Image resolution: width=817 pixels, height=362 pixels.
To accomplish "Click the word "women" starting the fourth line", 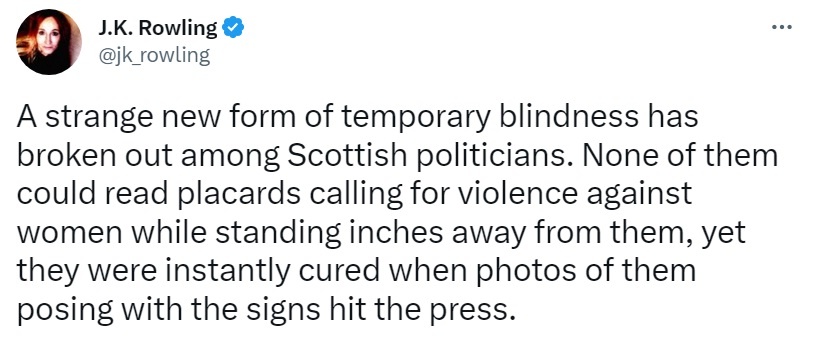I will pyautogui.click(x=69, y=235).
